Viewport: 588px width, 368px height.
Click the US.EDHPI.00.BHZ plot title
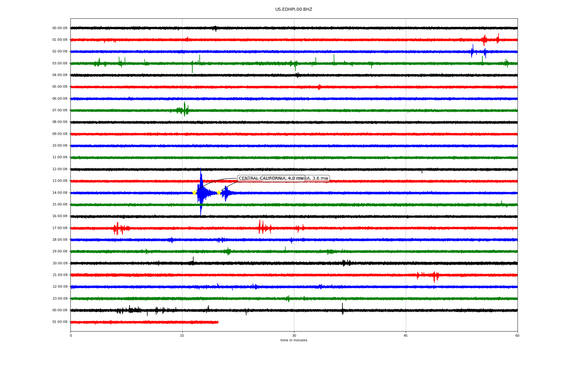coord(293,10)
